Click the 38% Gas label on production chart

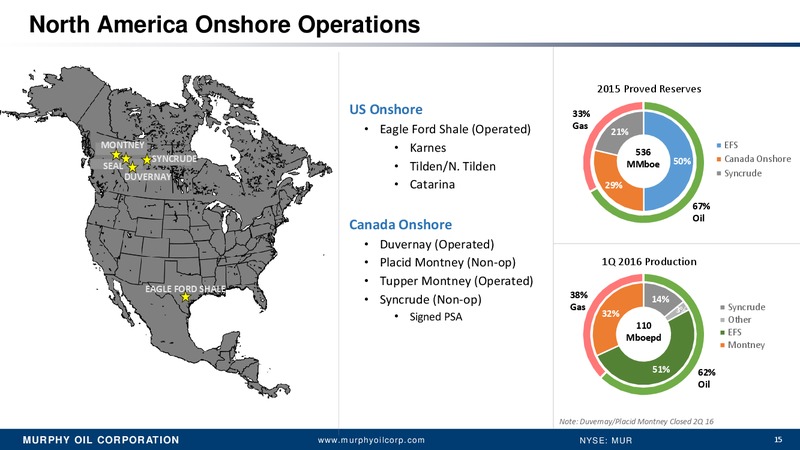579,301
